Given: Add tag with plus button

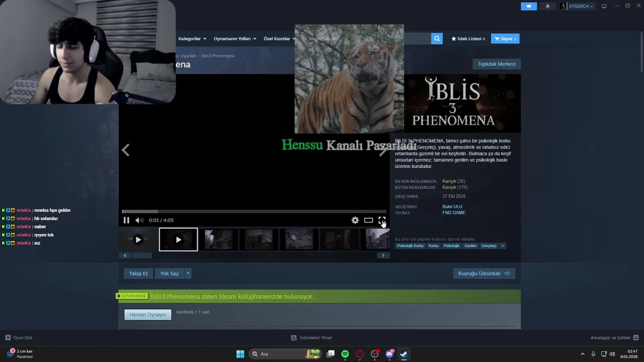Looking at the screenshot, I should point(503,246).
